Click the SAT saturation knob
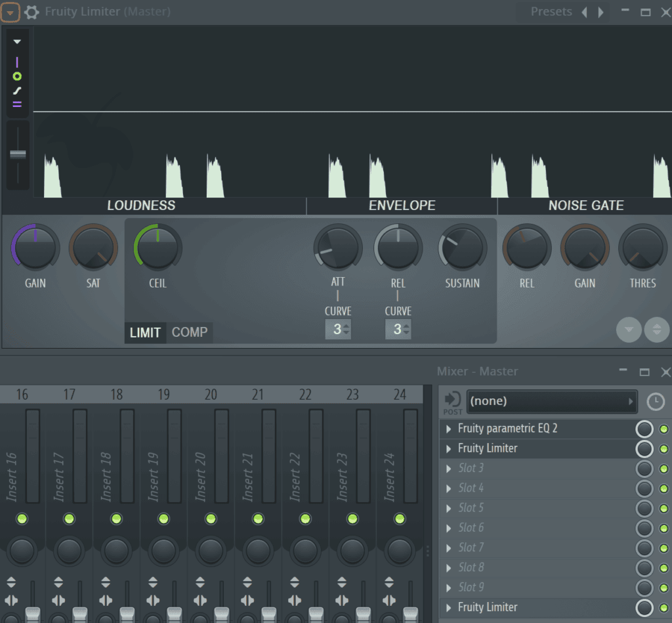 (x=93, y=247)
